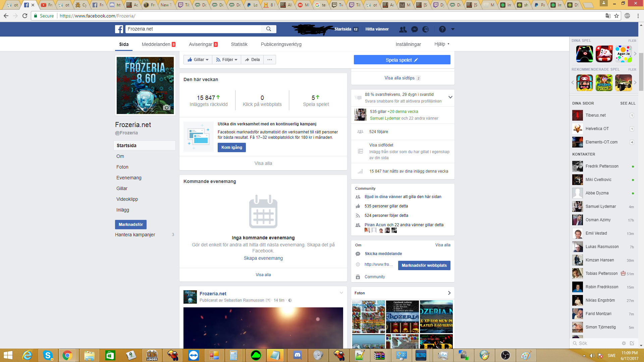Image resolution: width=644 pixels, height=362 pixels.
Task: Open Om in left sidebar
Action: [x=120, y=156]
